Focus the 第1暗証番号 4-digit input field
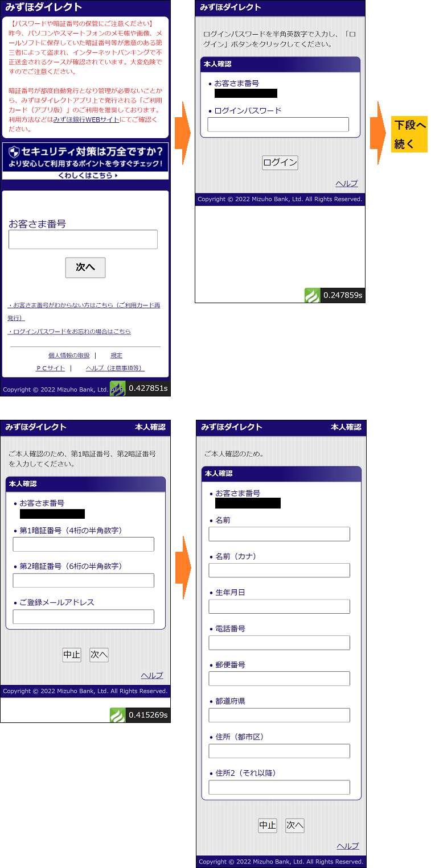Viewport: 431px width, 868px height. [83, 544]
